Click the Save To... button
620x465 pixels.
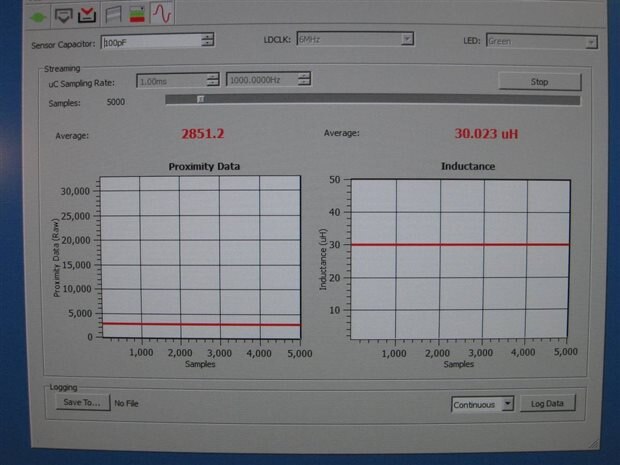pyautogui.click(x=82, y=403)
